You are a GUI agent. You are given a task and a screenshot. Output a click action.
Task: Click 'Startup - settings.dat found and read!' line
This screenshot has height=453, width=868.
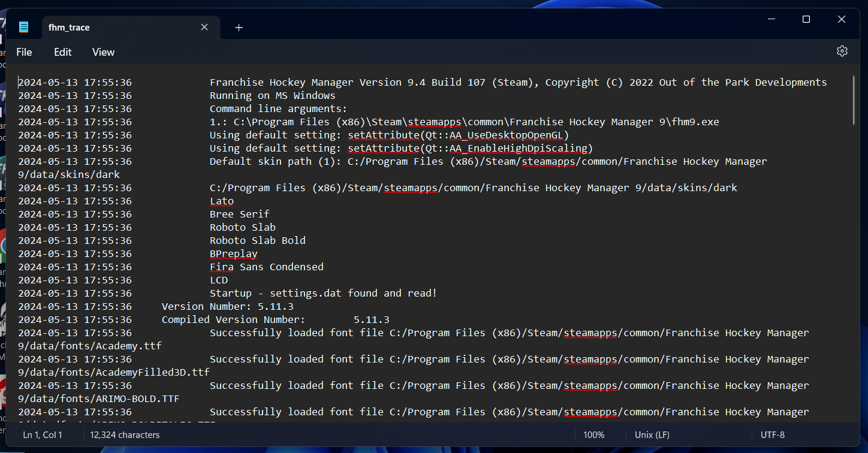coord(324,293)
